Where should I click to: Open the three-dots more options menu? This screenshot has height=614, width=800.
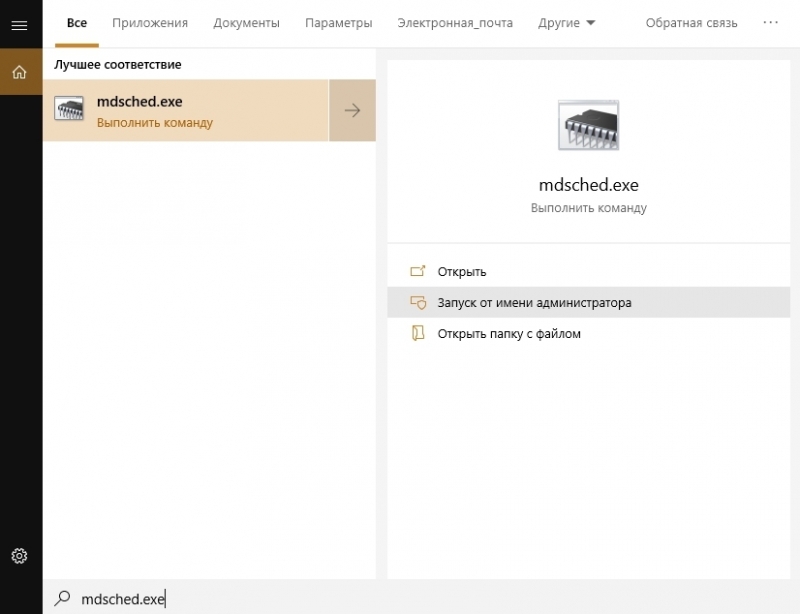click(x=770, y=22)
